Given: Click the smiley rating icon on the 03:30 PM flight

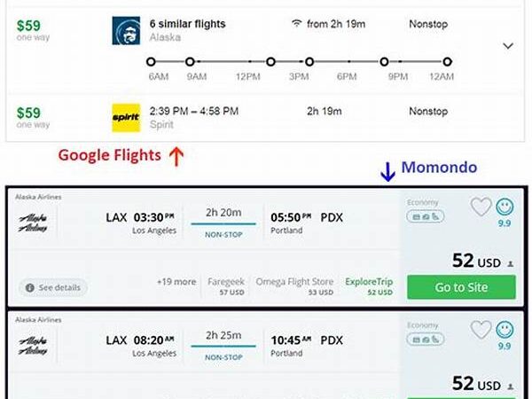Looking at the screenshot, I should 505,207.
